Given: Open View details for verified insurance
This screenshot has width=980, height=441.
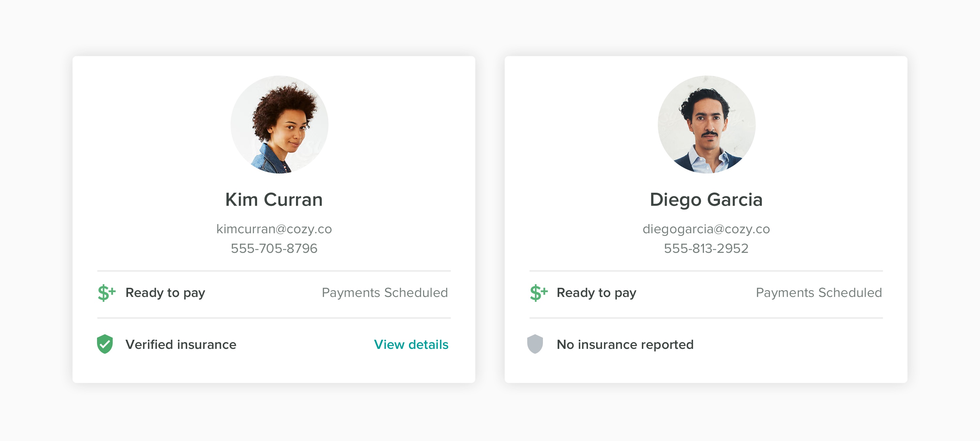Looking at the screenshot, I should (411, 344).
